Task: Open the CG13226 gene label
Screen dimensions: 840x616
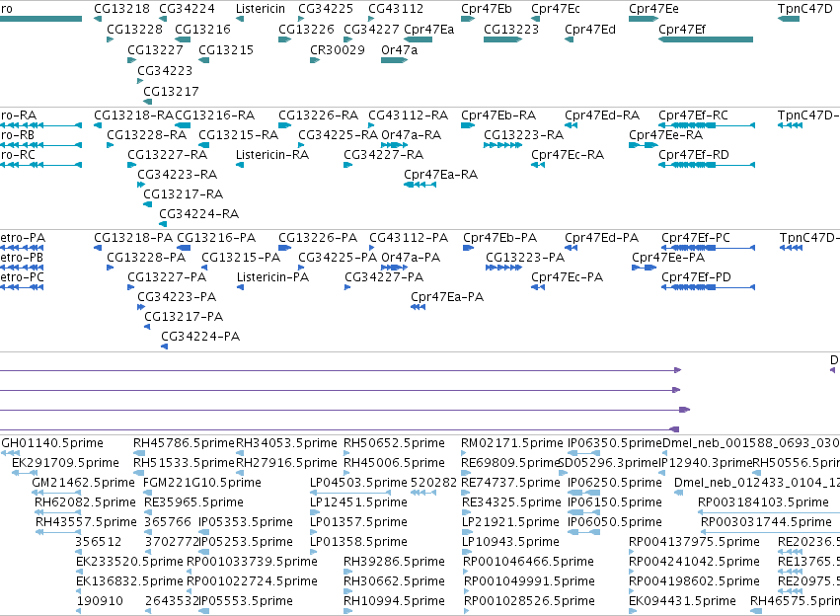Action: coord(306,29)
